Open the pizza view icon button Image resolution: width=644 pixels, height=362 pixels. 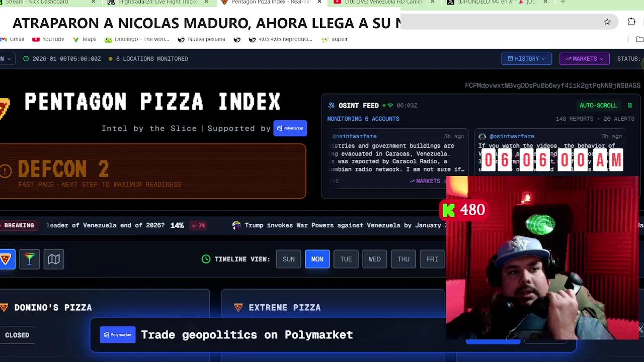pos(6,259)
